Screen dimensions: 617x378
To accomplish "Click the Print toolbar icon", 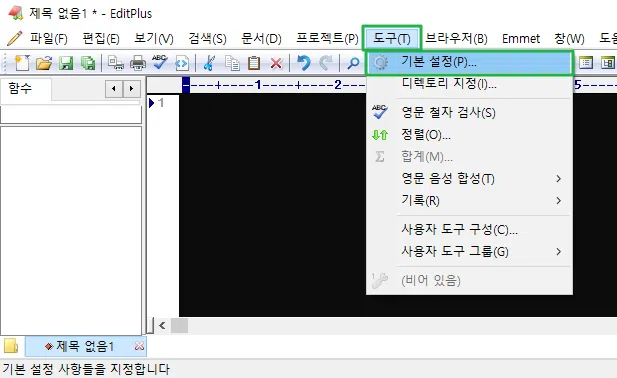I will point(138,63).
